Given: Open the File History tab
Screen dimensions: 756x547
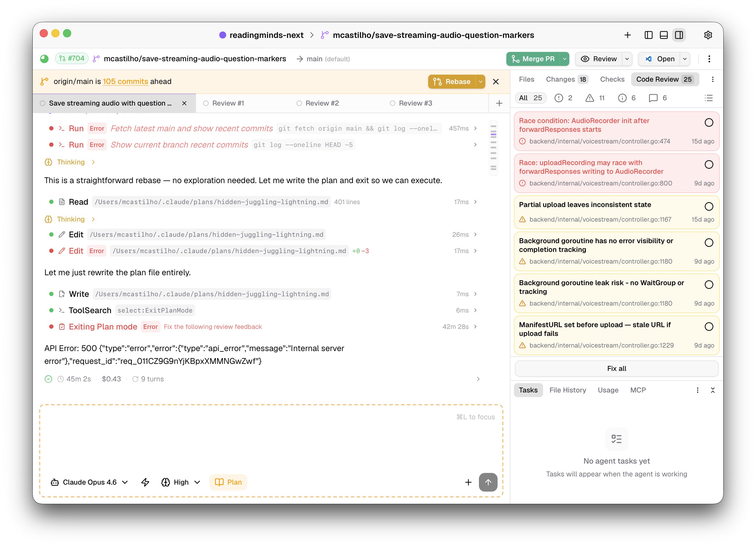Looking at the screenshot, I should click(x=567, y=390).
